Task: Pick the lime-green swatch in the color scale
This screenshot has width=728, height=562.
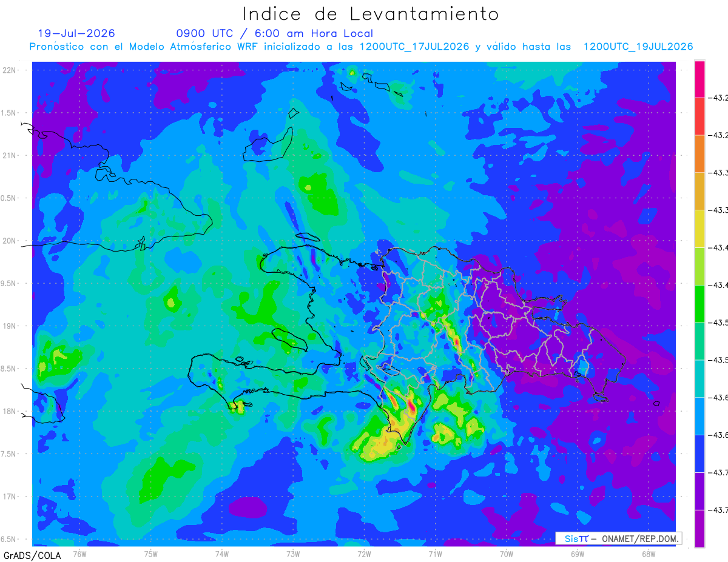Action: (699, 267)
